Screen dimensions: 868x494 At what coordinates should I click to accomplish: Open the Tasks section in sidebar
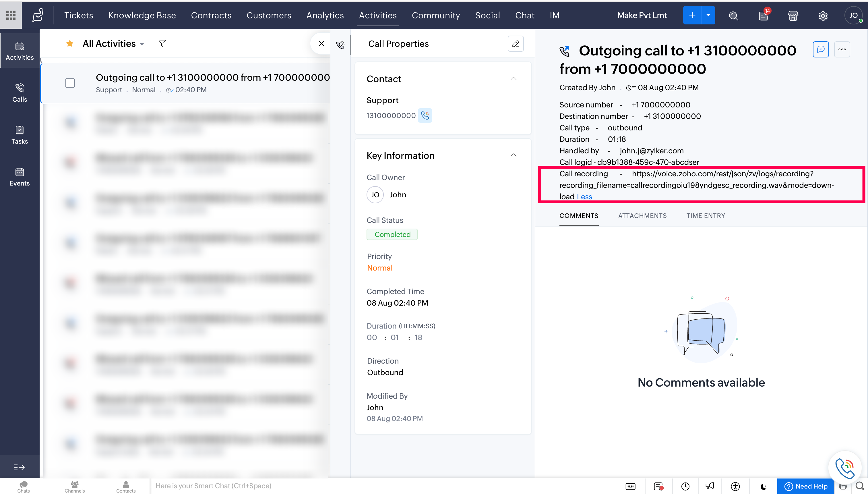coord(20,134)
